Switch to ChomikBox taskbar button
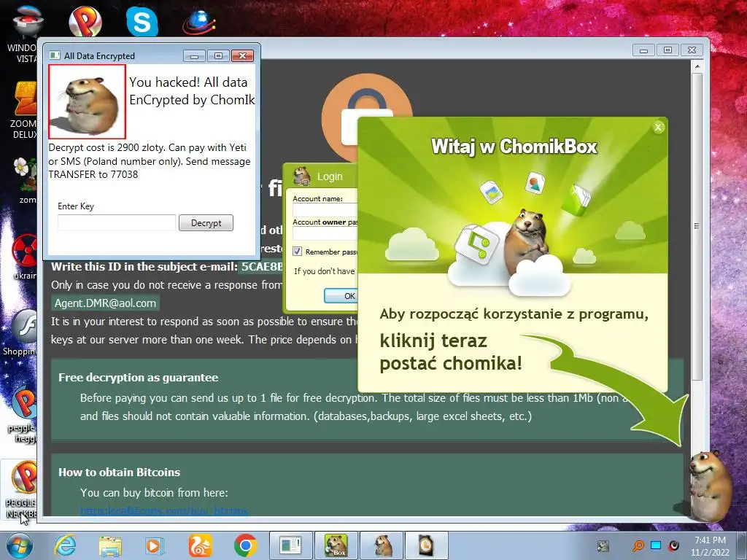The width and height of the screenshot is (747, 560). tap(336, 545)
